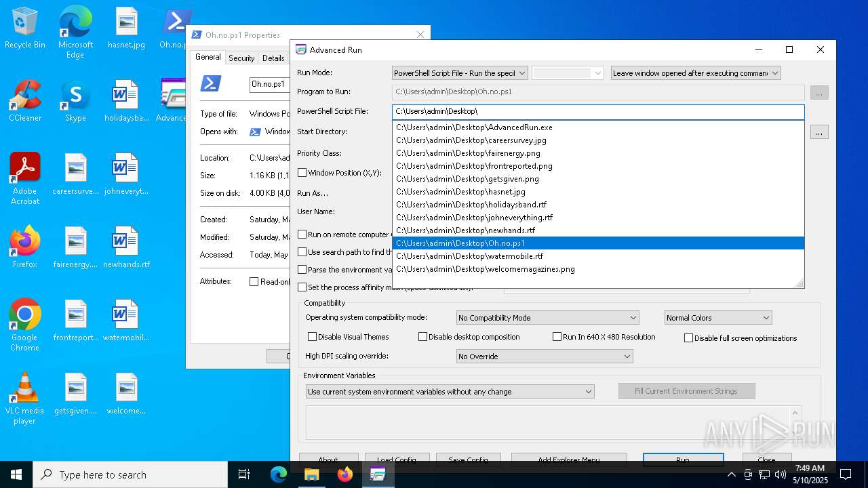Image resolution: width=868 pixels, height=488 pixels.
Task: Click the file name field in Properties window
Action: (x=270, y=84)
